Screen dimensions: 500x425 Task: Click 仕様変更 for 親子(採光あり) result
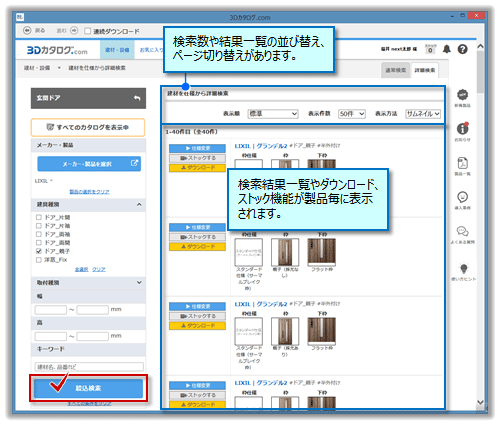point(197,306)
